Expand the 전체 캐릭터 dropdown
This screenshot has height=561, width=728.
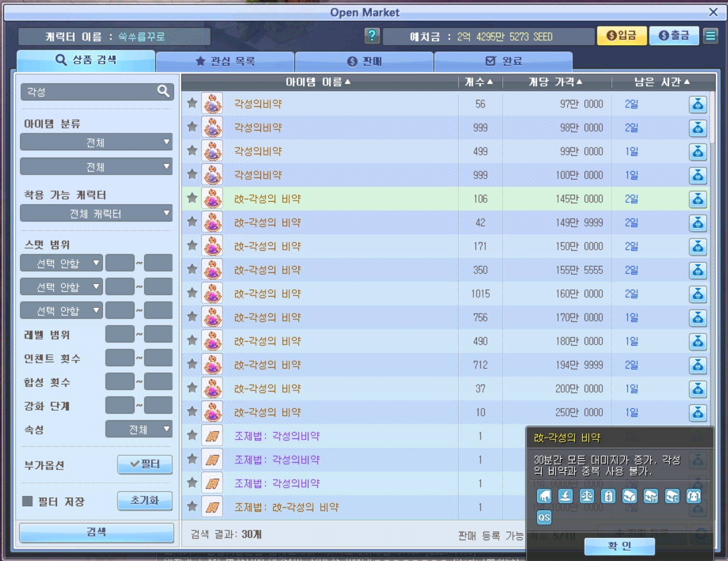click(96, 214)
